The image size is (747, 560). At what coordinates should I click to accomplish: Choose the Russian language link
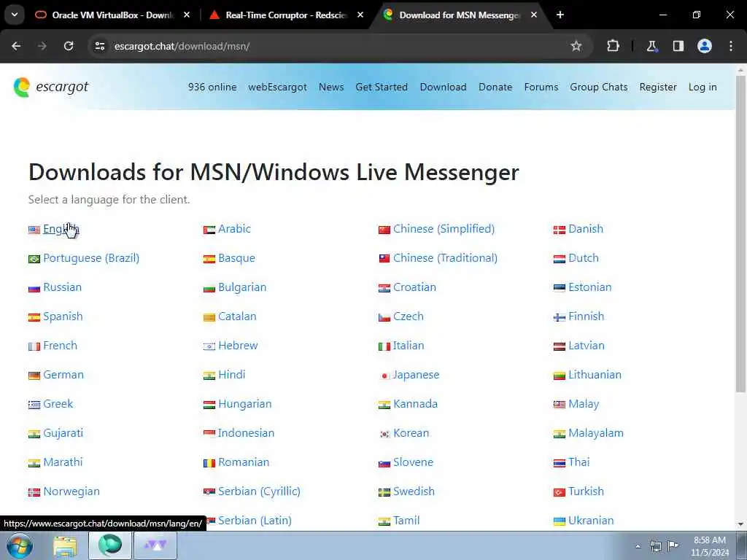click(63, 287)
